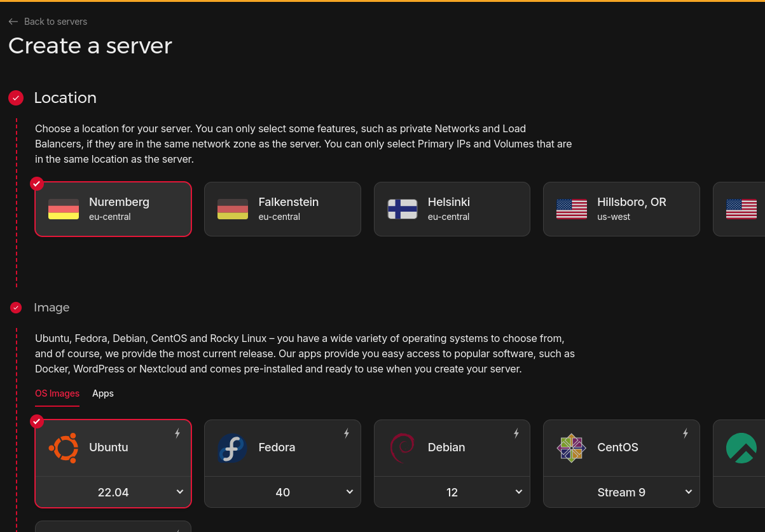Viewport: 765px width, 532px height.
Task: Open the Fedora 40 version dropdown
Action: click(282, 492)
